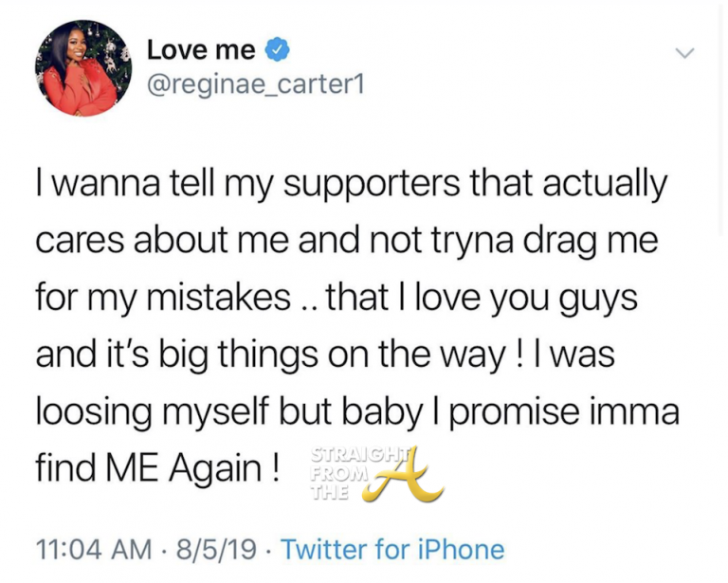Open the tweet options chevron menu

pos(684,54)
